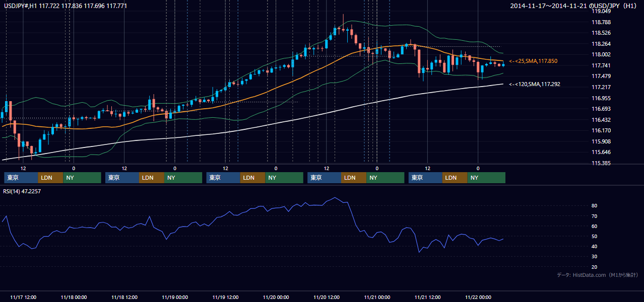Viewport: 644px width, 302px height.
Task: Select the 11/18 12:00 date label
Action: click(x=124, y=297)
